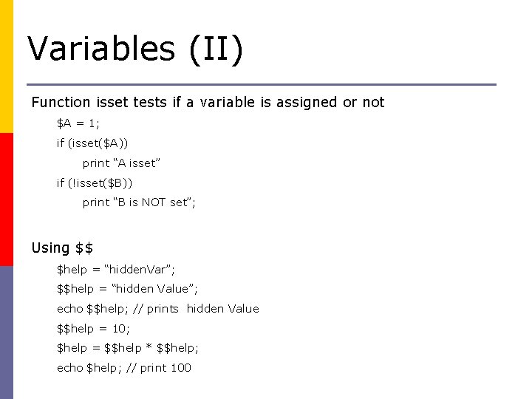Screen dimensions: 532x399
Task: Click the "$$help = 10;" line
Action: pos(93,329)
